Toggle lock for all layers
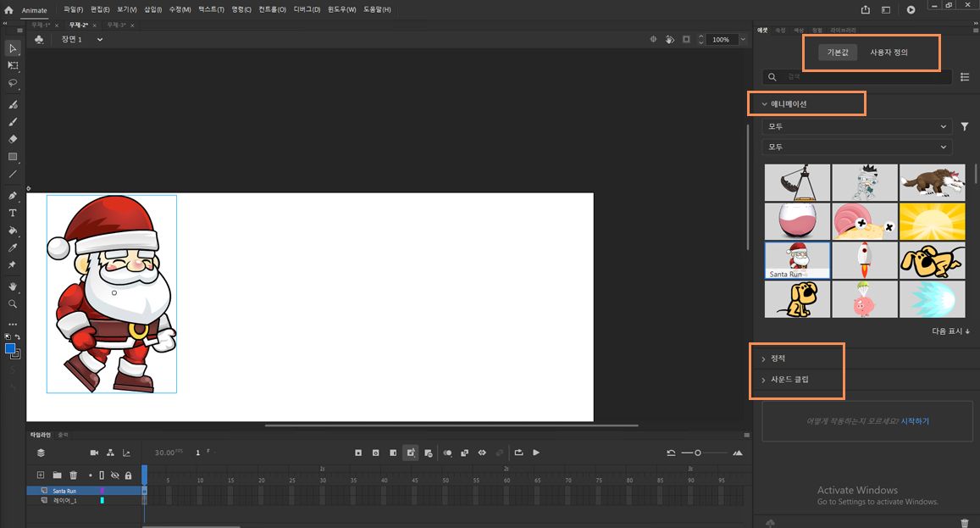Image resolution: width=980 pixels, height=528 pixels. (128, 475)
